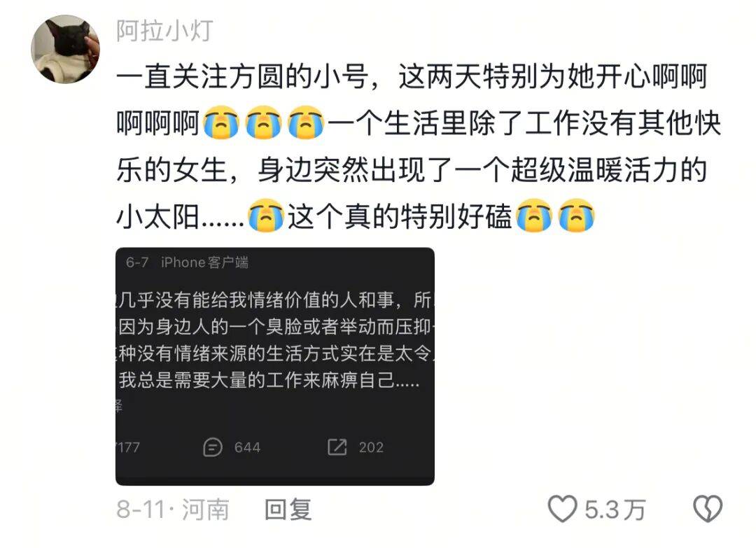Image resolution: width=756 pixels, height=548 pixels.
Task: Click the 202 share count in screenshot
Action: coord(371,447)
